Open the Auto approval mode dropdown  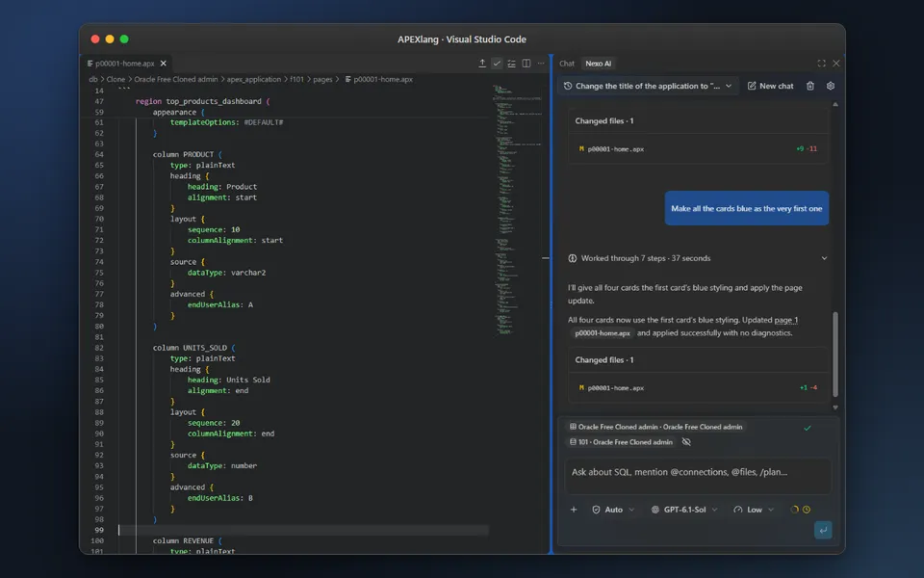point(613,510)
